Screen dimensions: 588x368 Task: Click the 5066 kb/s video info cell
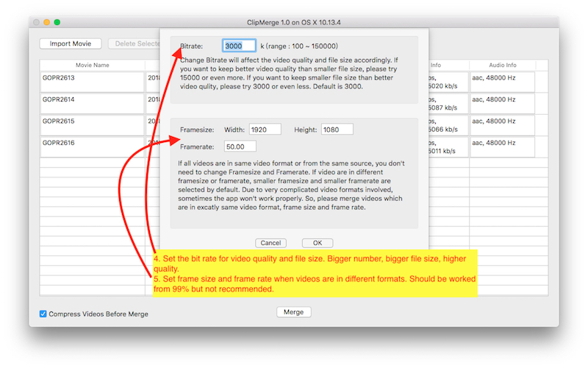[x=448, y=125]
